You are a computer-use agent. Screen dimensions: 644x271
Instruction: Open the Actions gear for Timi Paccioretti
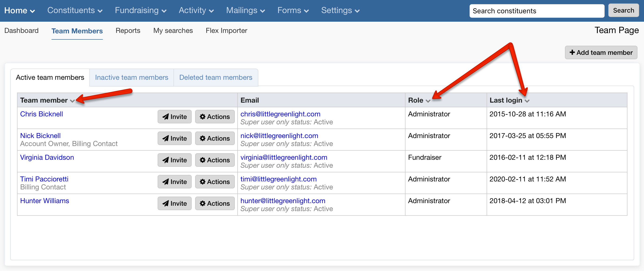(x=203, y=182)
